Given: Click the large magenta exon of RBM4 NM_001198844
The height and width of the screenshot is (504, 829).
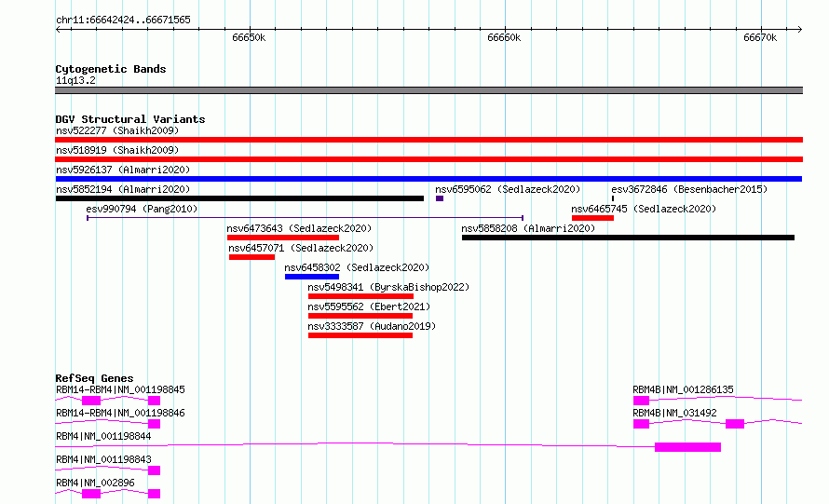Looking at the screenshot, I should (x=687, y=447).
